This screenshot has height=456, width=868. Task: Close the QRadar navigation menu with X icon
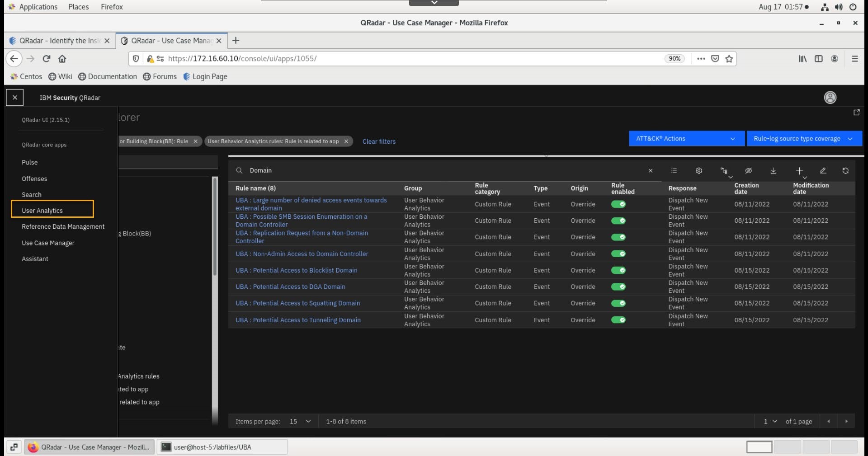pyautogui.click(x=15, y=97)
